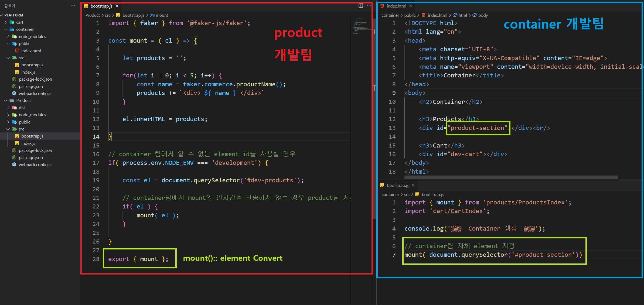
Task: Click the body breadcrumb in index.html
Action: (483, 15)
